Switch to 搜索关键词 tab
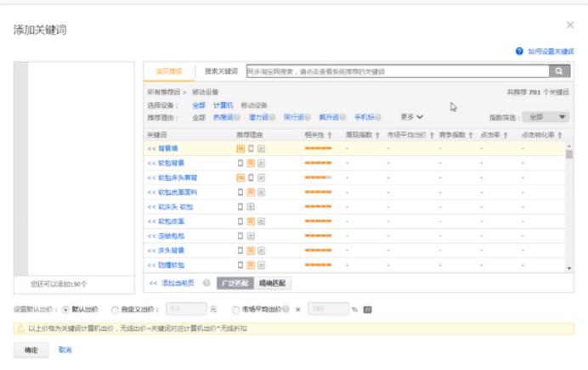588x370 pixels. click(x=221, y=71)
